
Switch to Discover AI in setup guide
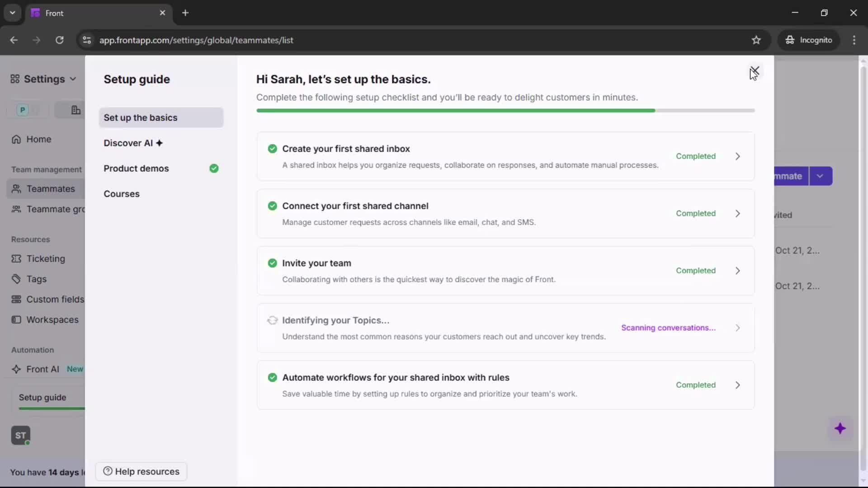(128, 143)
